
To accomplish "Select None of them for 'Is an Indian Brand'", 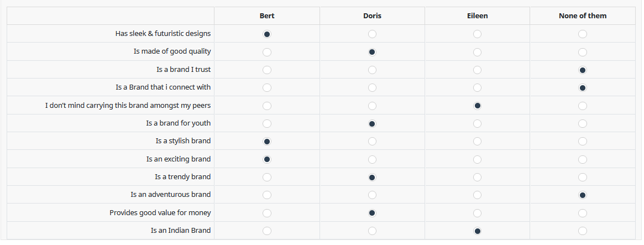I will pyautogui.click(x=582, y=231).
